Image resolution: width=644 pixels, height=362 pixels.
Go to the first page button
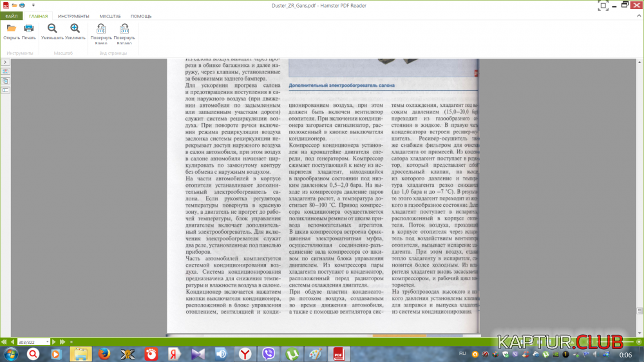[x=3, y=341]
